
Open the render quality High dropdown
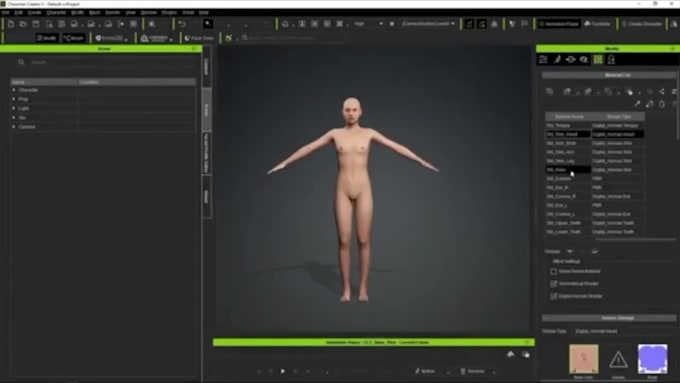tap(368, 24)
